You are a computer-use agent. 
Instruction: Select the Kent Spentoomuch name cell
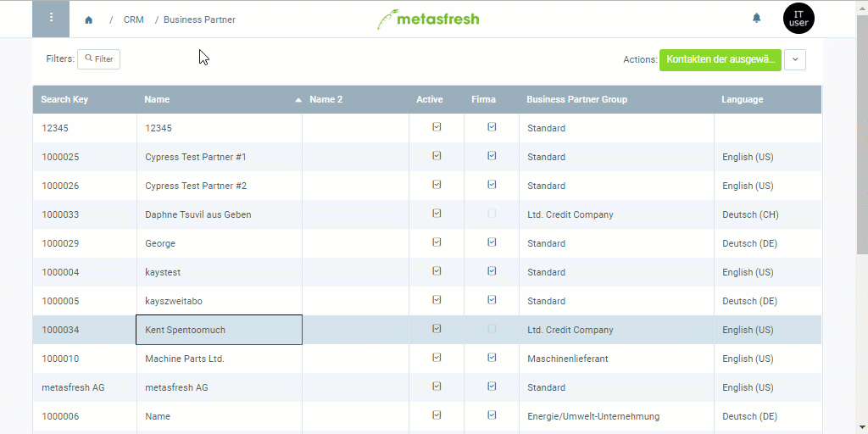219,330
